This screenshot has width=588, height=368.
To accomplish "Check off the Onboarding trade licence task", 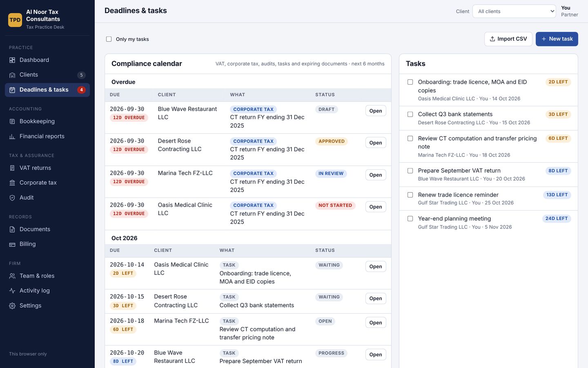I will tap(410, 82).
